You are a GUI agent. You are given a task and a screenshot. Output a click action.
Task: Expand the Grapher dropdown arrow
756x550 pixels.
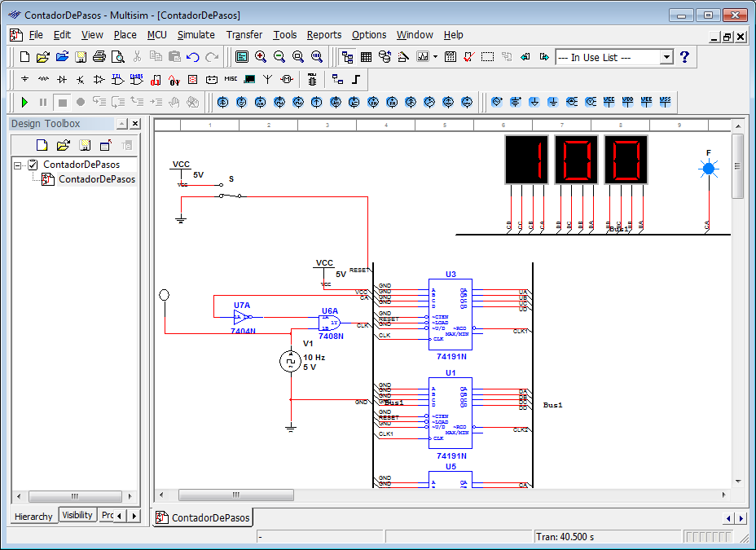click(x=435, y=57)
